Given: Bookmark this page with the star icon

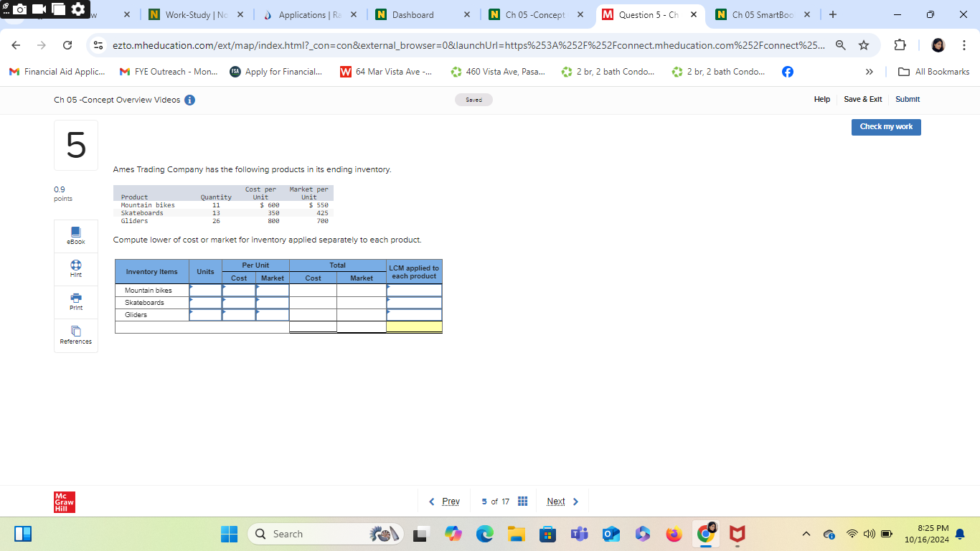Looking at the screenshot, I should [x=864, y=45].
